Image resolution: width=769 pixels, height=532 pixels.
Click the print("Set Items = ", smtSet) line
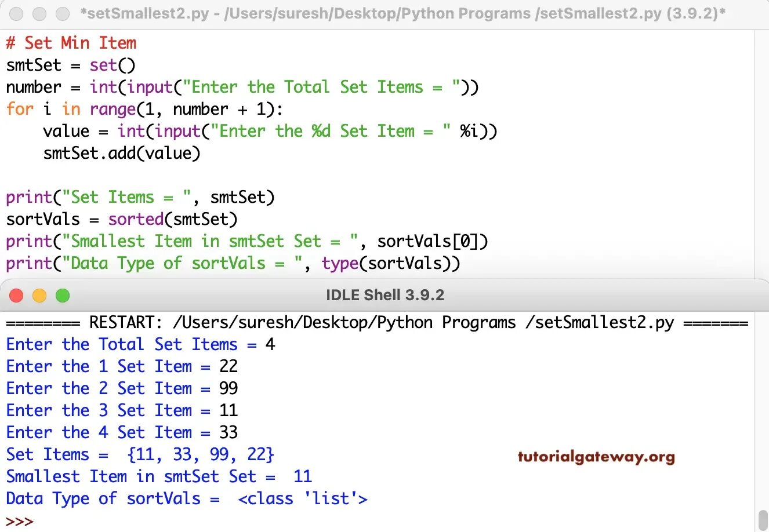click(140, 197)
